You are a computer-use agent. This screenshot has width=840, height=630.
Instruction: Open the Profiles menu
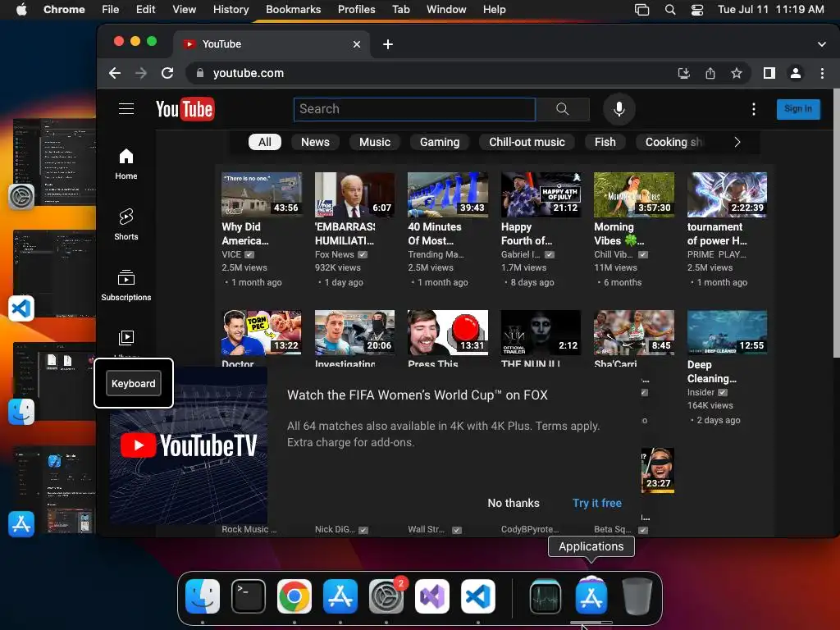tap(356, 10)
